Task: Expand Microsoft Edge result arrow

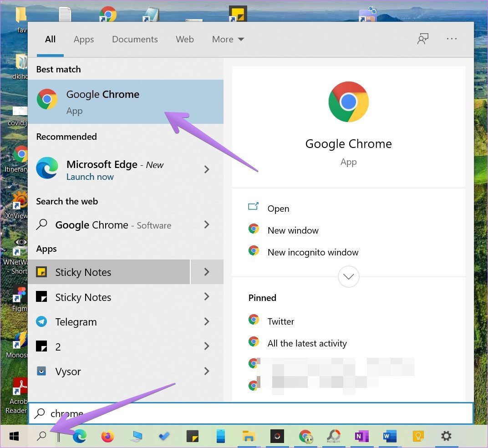Action: [x=207, y=169]
